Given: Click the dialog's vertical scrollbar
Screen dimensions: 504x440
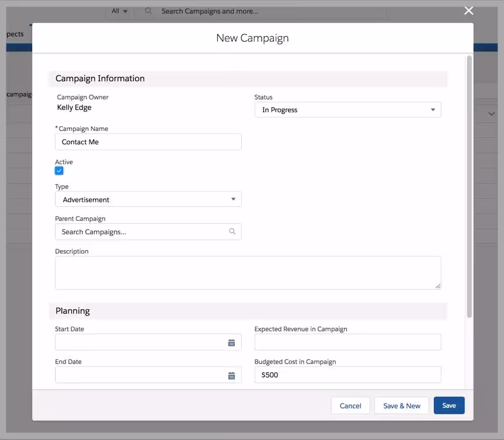Looking at the screenshot, I should (x=470, y=186).
